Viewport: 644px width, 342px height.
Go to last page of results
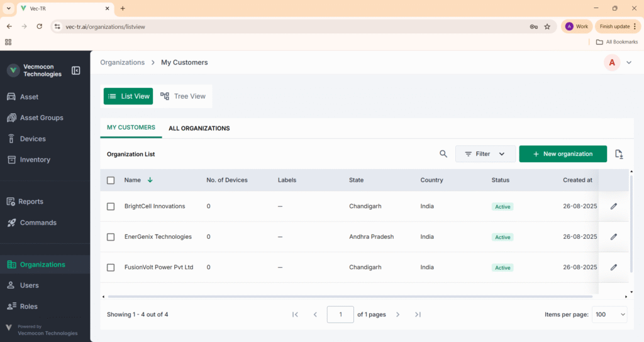[x=418, y=314]
